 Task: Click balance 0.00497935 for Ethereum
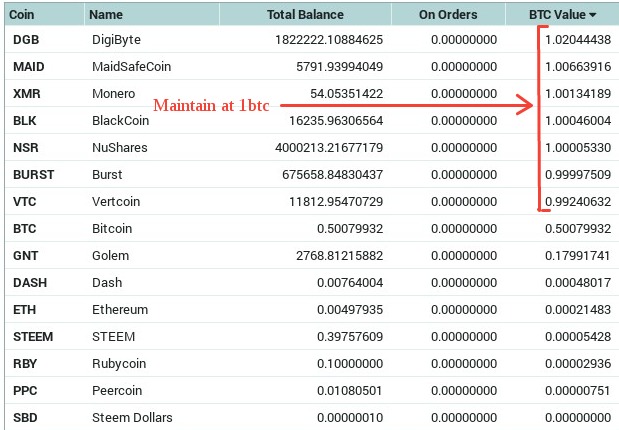click(x=350, y=310)
